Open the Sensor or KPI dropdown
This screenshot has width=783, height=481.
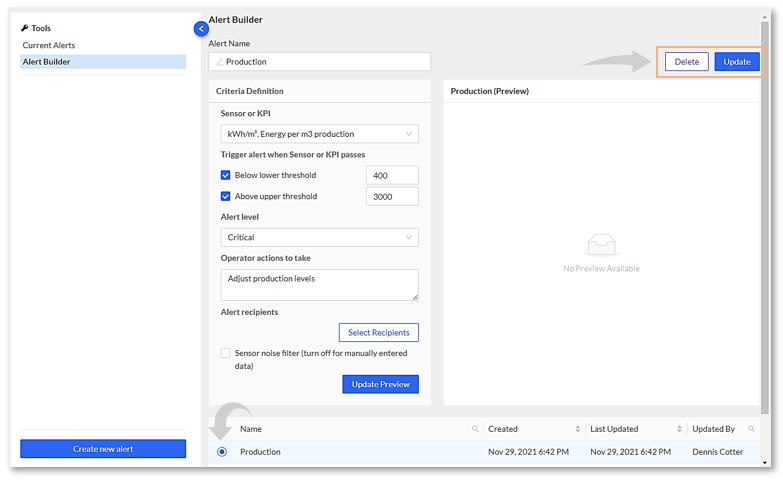[x=319, y=134]
